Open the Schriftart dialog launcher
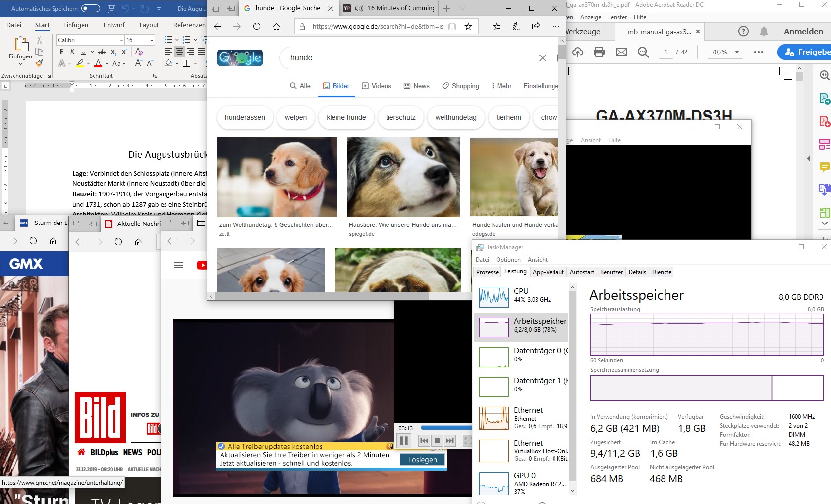Image resolution: width=831 pixels, height=504 pixels. tap(155, 76)
